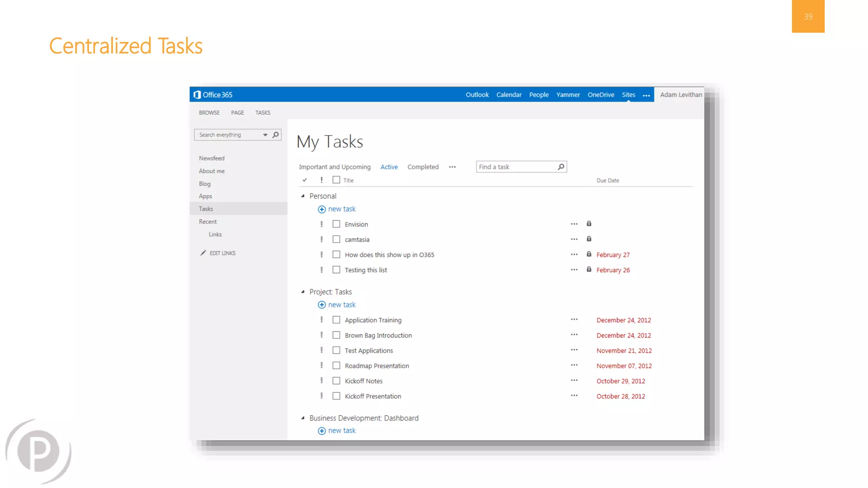Screen dimensions: 868x488
Task: Sort by the Due Date column header
Action: [x=608, y=180]
